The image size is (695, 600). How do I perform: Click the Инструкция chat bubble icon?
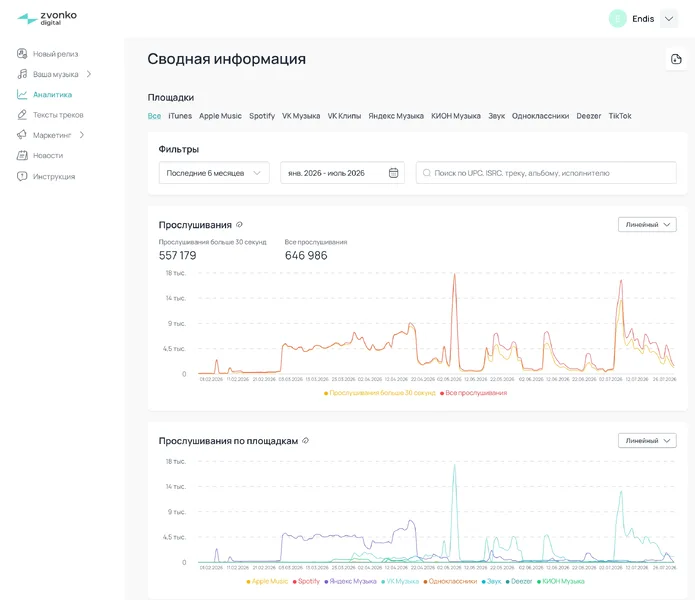tap(22, 176)
